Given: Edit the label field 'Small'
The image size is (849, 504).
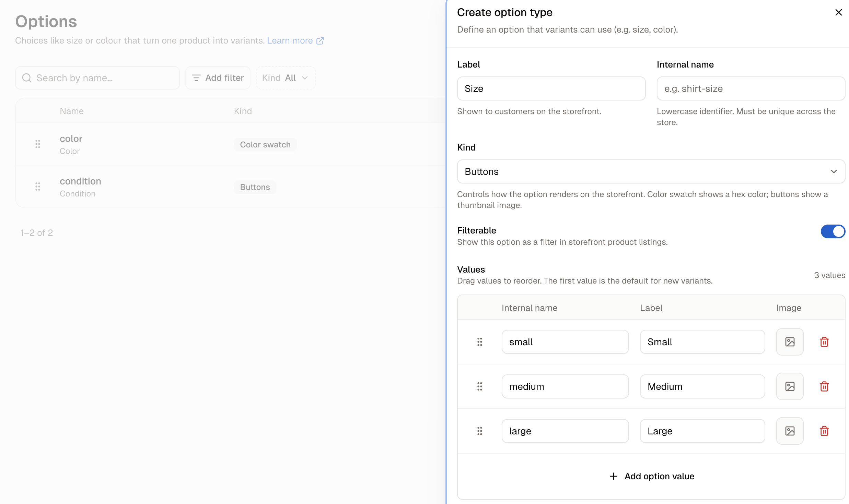Looking at the screenshot, I should click(702, 342).
